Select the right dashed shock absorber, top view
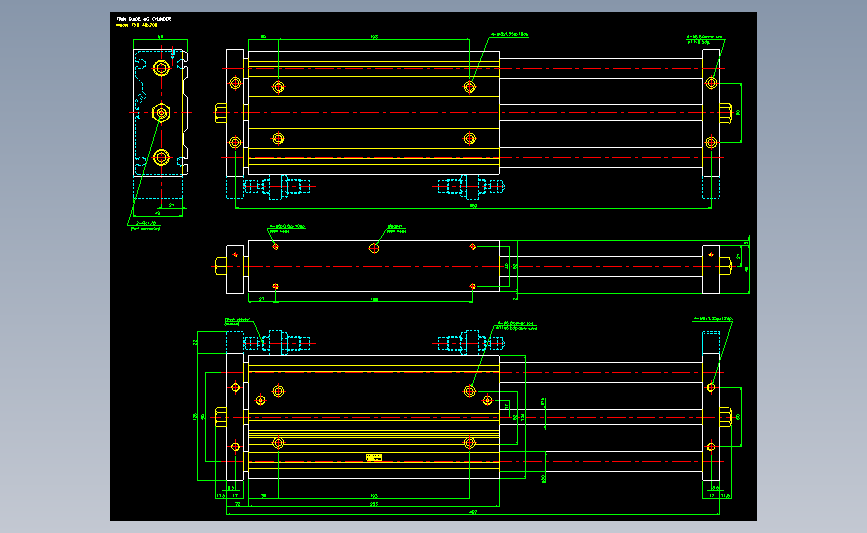Screen dimensions: 867x533 click(x=471, y=187)
